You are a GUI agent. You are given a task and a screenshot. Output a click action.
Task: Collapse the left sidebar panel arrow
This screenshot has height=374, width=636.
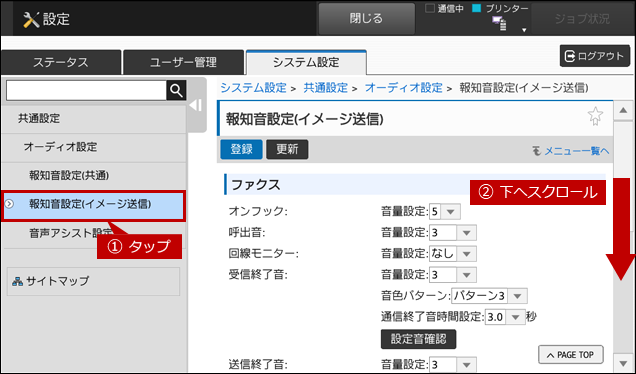[196, 105]
